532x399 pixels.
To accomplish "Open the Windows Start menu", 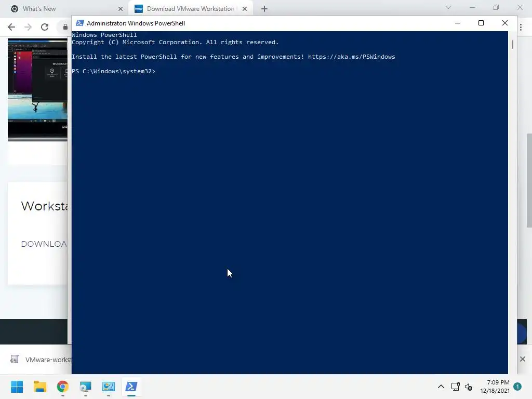I will (17, 387).
